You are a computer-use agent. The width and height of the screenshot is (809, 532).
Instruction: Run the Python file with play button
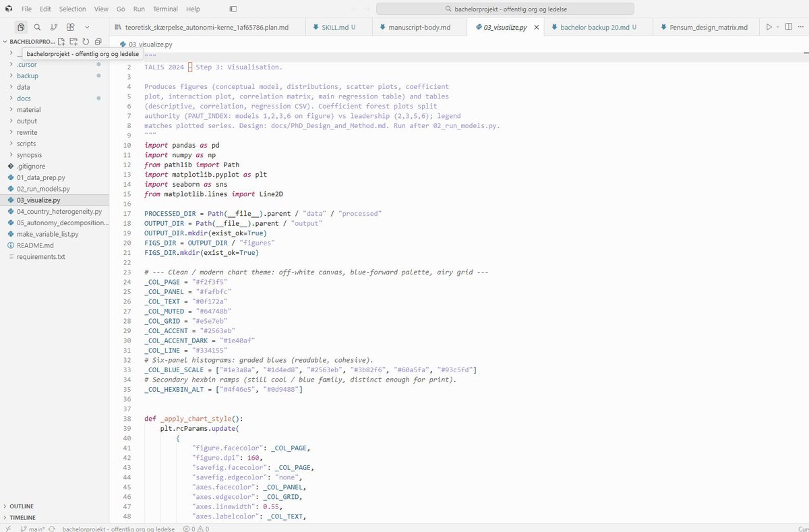pyautogui.click(x=768, y=27)
